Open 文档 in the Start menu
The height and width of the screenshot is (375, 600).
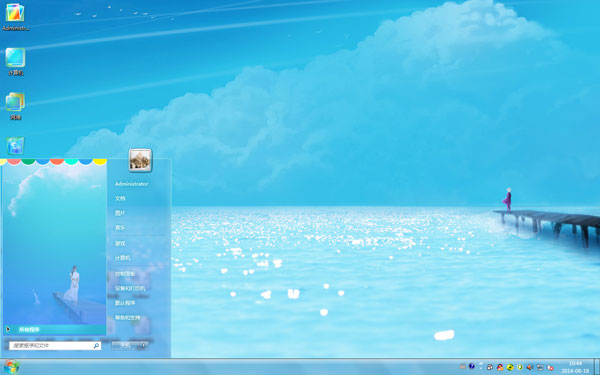coord(120,198)
